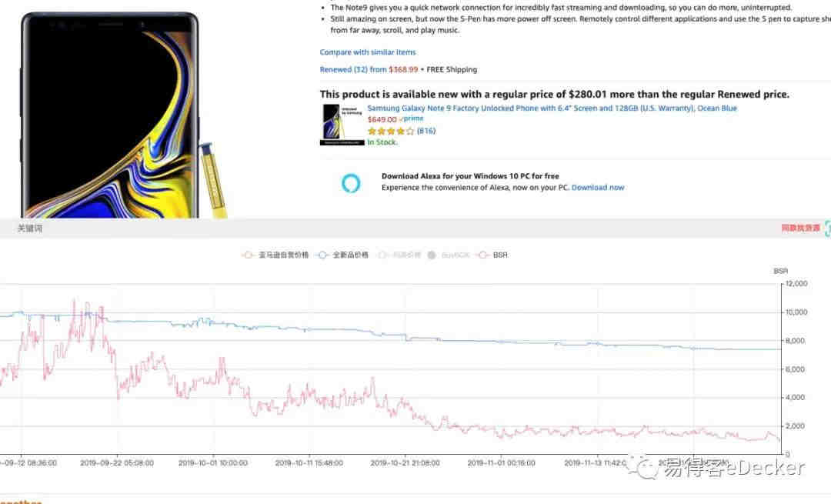
Task: Click the 2019-10-11 15:48:00 date label
Action: [309, 463]
